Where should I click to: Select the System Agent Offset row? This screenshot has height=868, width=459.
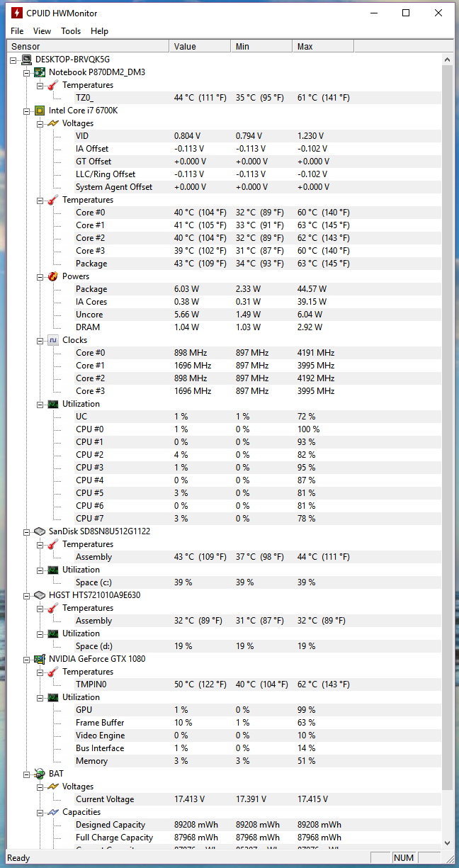pos(258,187)
